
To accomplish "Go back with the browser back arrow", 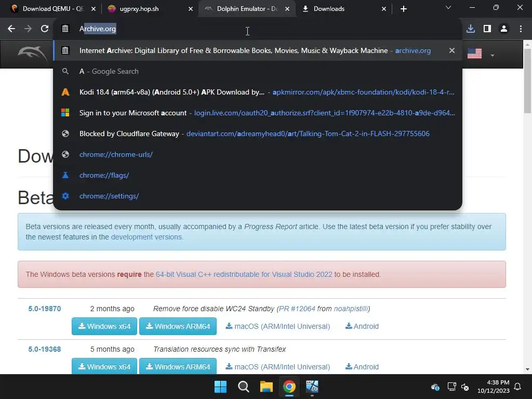I will 11,29.
